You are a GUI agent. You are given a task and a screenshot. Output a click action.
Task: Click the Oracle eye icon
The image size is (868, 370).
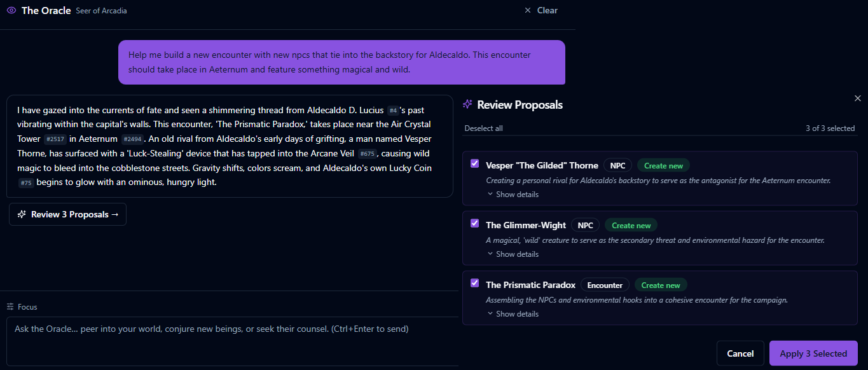click(11, 10)
